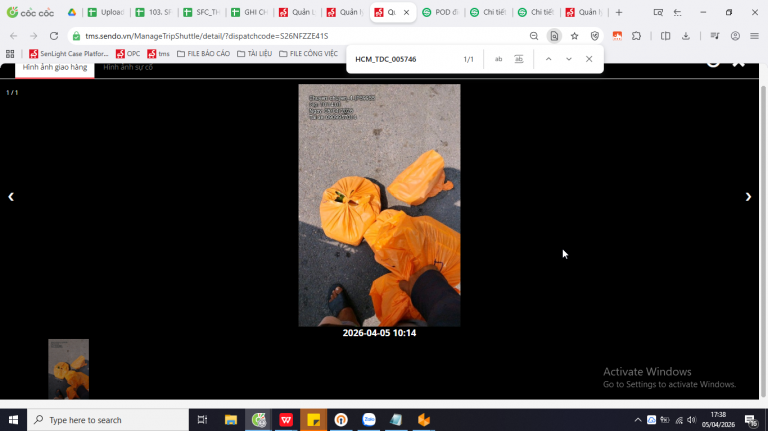Open the downloads icon
Image resolution: width=768 pixels, height=431 pixels.
click(x=686, y=36)
